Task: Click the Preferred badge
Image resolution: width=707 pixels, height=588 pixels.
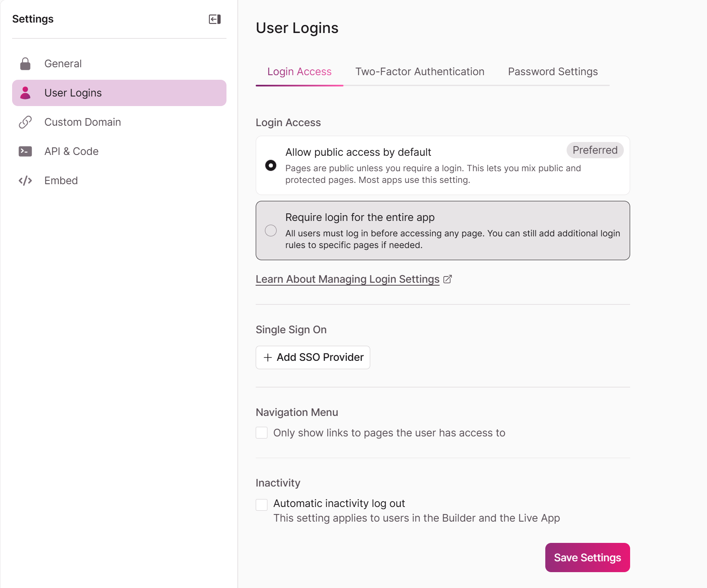Action: 595,150
